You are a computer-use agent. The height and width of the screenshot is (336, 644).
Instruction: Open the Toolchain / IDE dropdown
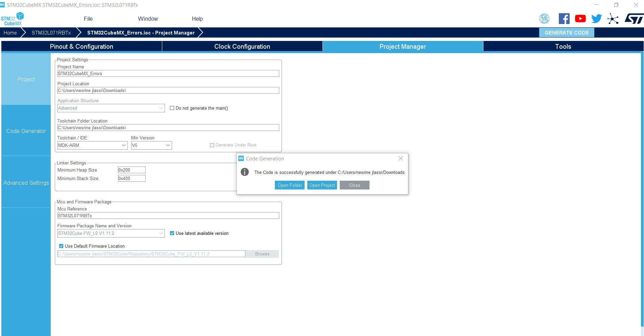tap(92, 145)
